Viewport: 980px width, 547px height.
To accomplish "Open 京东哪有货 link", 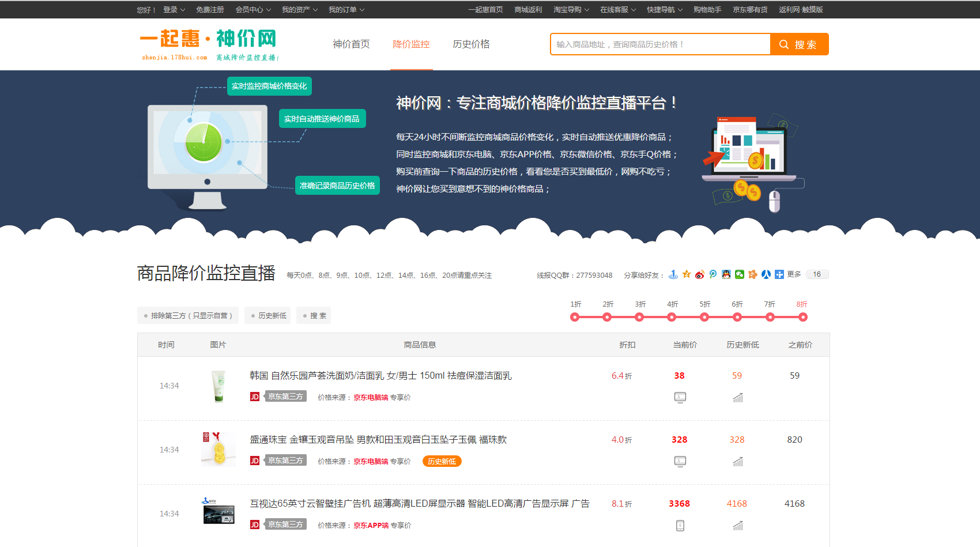I will [x=750, y=10].
